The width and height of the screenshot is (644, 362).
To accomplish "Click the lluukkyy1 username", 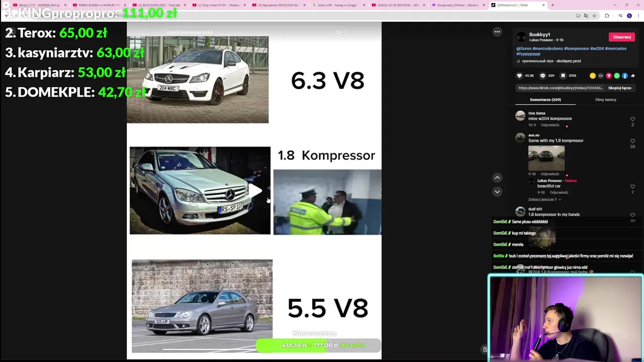I will point(539,35).
